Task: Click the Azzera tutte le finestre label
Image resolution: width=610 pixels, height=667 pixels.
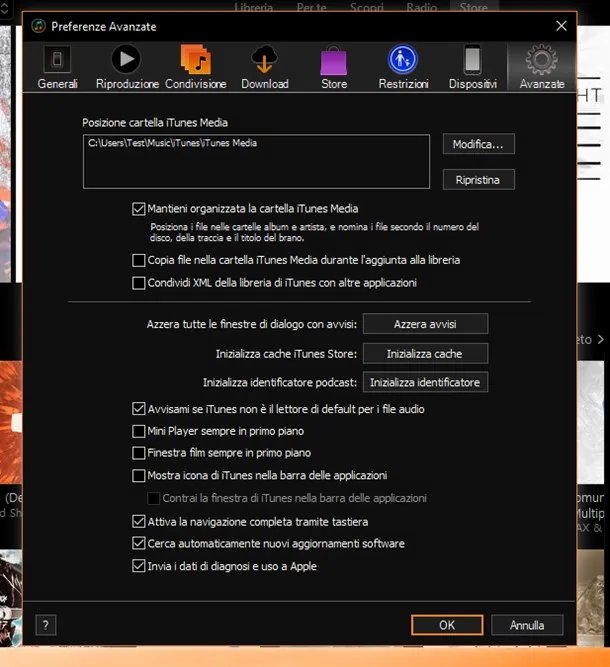Action: (x=251, y=325)
